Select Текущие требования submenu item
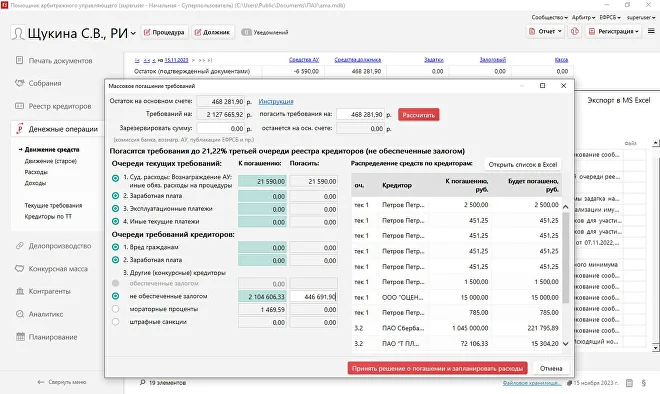This screenshot has height=394, width=660. [53, 205]
